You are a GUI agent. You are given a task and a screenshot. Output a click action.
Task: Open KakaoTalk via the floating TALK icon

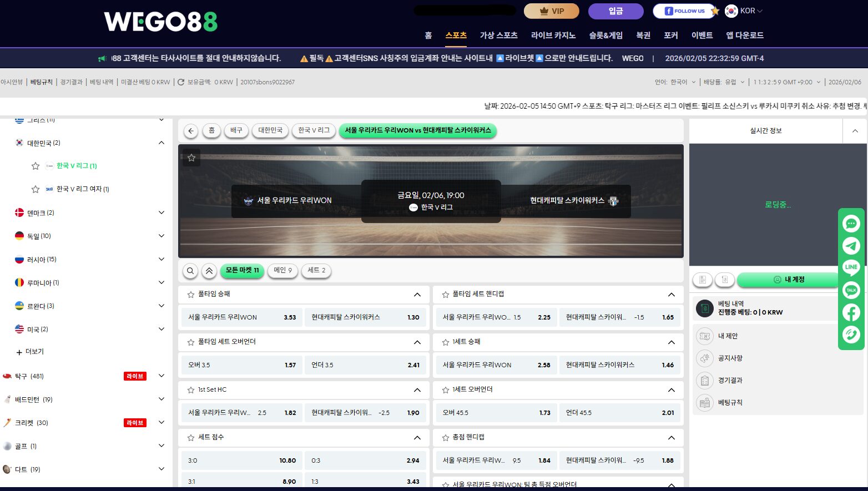(851, 290)
